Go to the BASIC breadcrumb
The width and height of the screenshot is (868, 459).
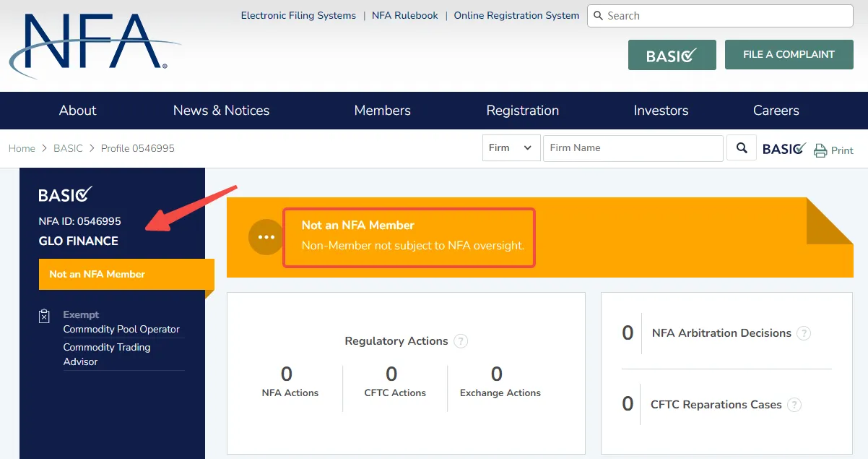68,148
